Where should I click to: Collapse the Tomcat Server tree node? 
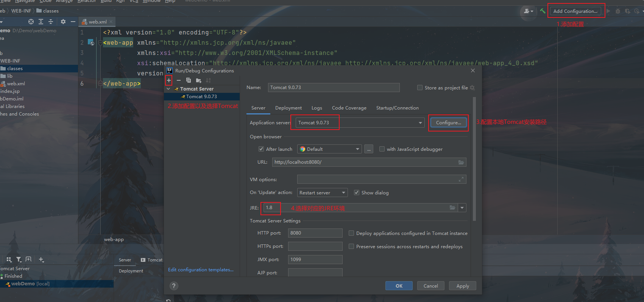pos(168,89)
